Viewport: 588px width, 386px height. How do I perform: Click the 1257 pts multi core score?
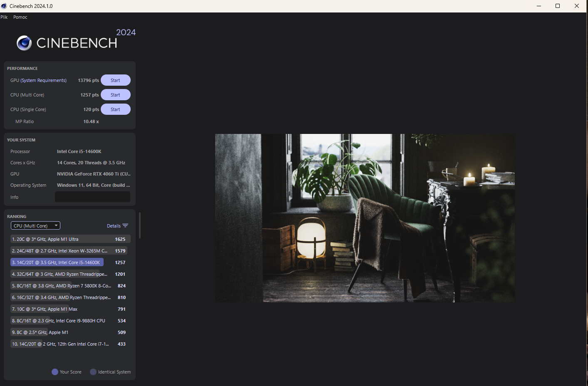click(x=89, y=95)
